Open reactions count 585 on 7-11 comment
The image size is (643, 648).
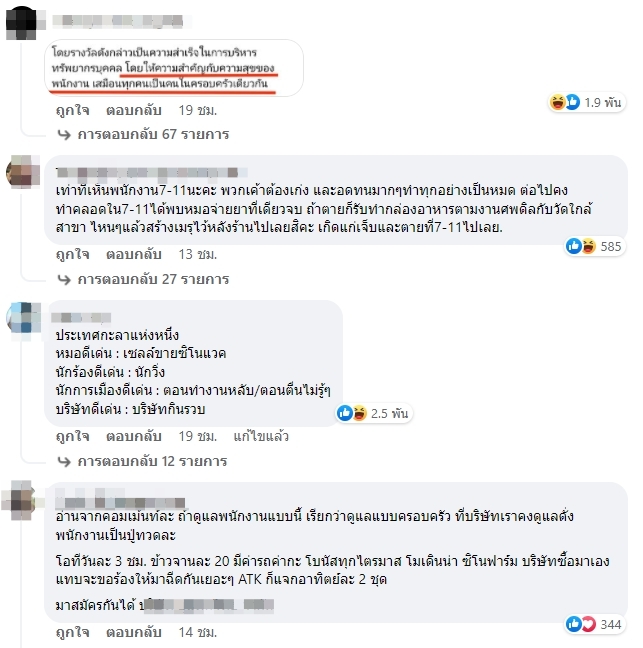tap(594, 246)
